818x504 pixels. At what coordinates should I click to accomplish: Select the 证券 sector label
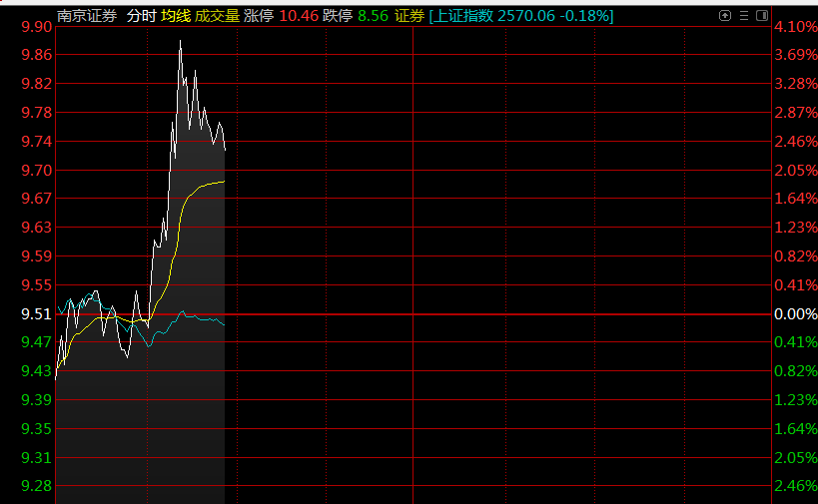coord(409,16)
